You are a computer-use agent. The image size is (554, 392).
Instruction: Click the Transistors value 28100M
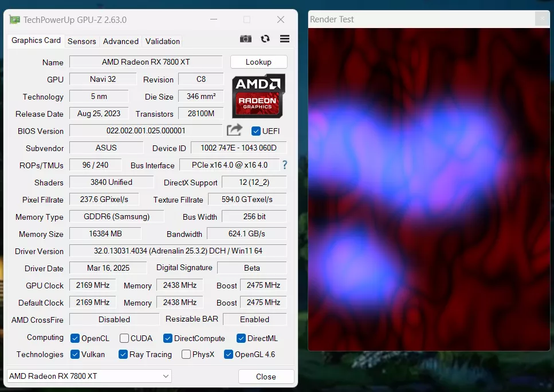tap(201, 114)
